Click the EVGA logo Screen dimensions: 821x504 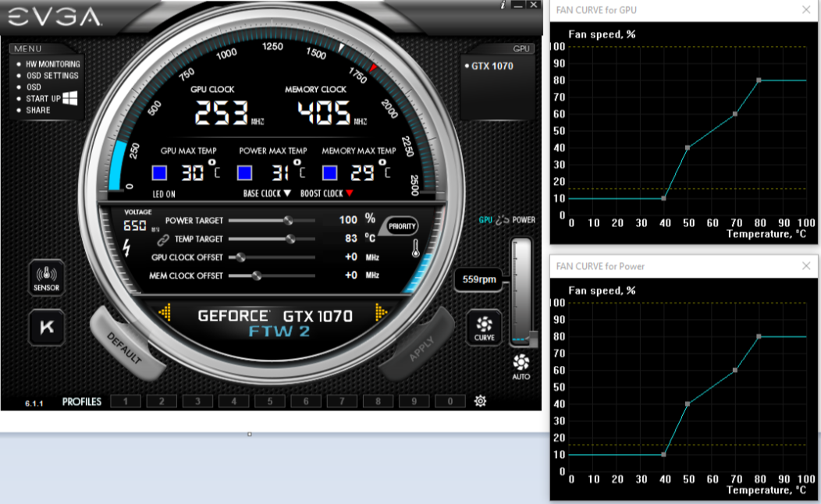pyautogui.click(x=55, y=16)
